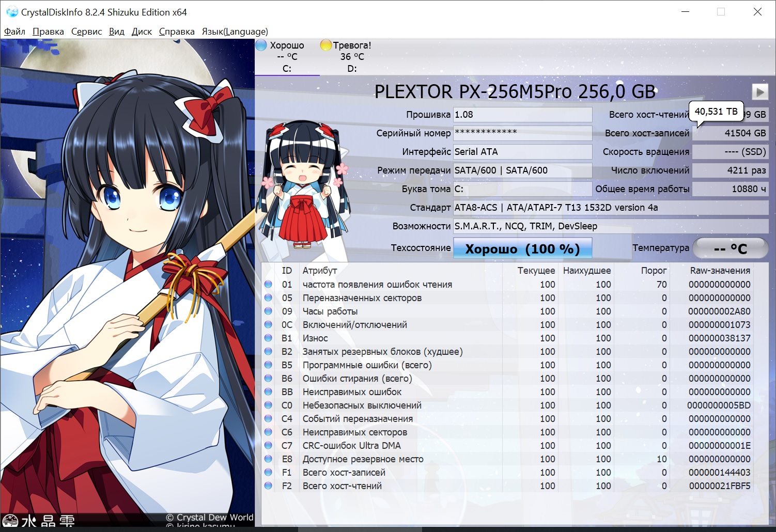Open the Вид menu
The width and height of the screenshot is (776, 532).
tap(117, 32)
